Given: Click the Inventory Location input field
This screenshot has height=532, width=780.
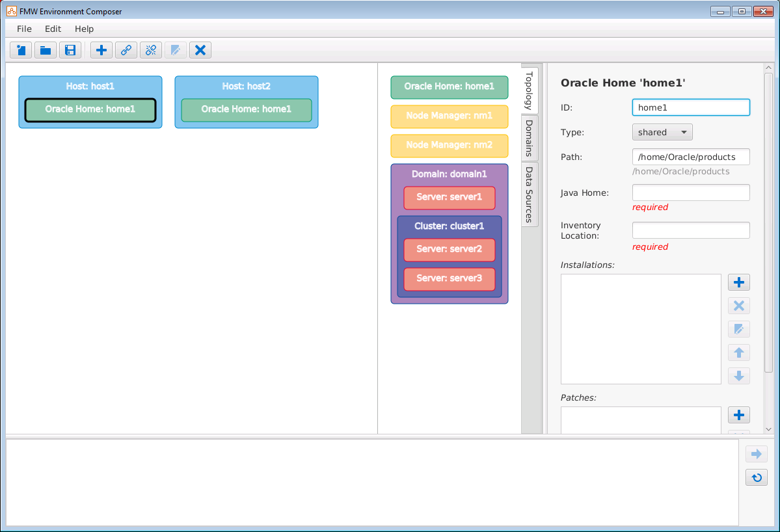Looking at the screenshot, I should pos(691,230).
